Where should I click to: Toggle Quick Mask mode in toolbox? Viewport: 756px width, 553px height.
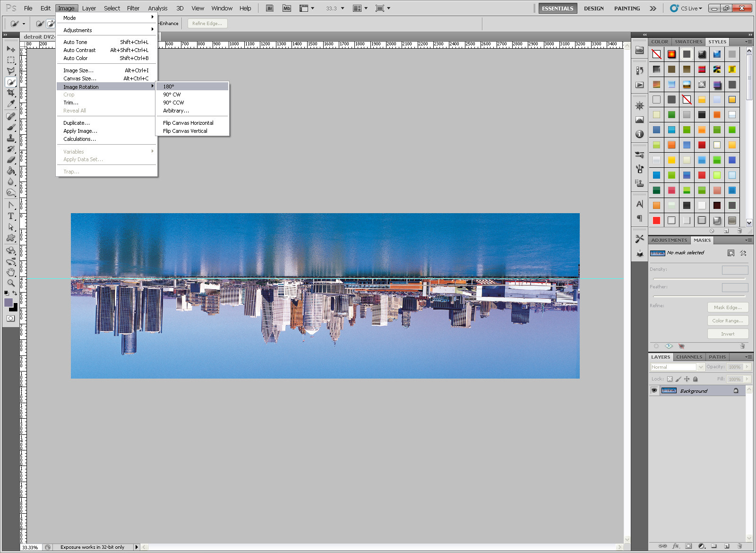pyautogui.click(x=10, y=319)
